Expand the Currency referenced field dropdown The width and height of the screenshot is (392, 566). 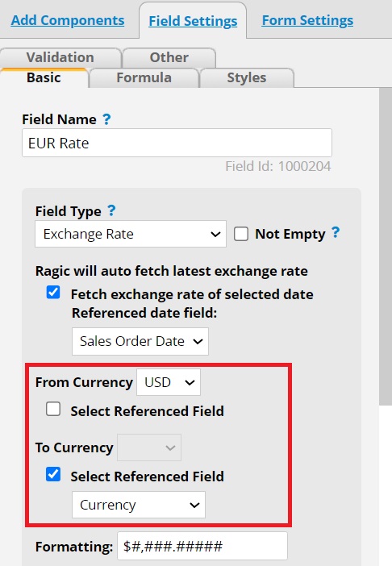(x=139, y=505)
